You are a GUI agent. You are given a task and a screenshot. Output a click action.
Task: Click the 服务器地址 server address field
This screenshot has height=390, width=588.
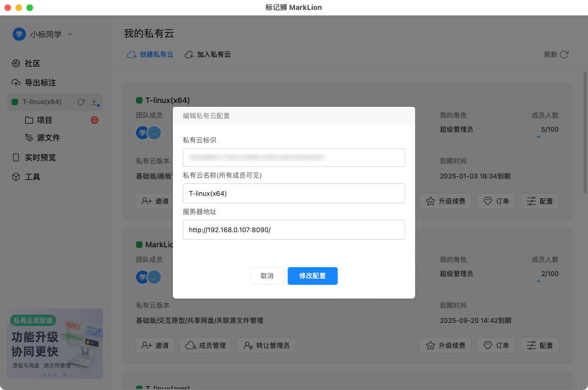pos(293,229)
